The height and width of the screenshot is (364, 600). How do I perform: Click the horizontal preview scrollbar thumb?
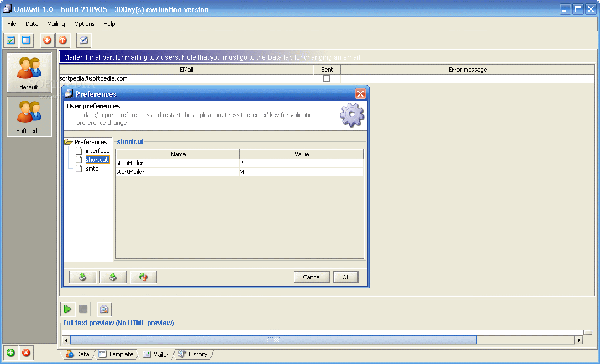click(273, 340)
